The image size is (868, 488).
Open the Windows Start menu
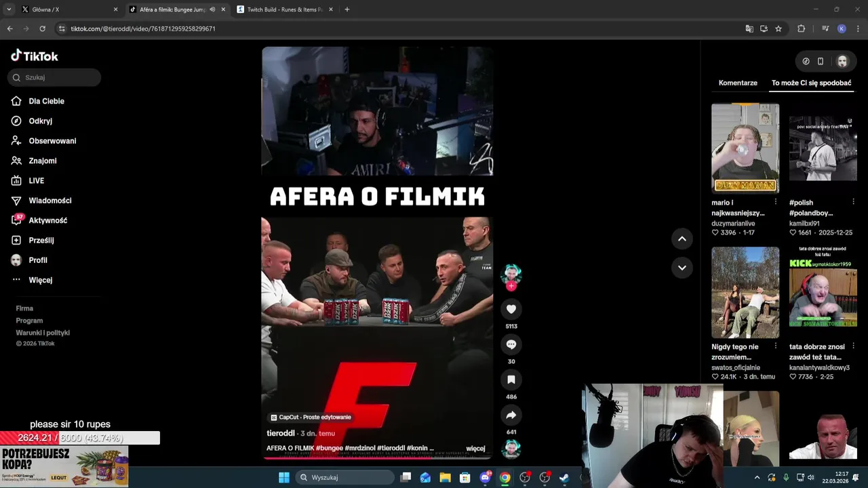click(284, 477)
